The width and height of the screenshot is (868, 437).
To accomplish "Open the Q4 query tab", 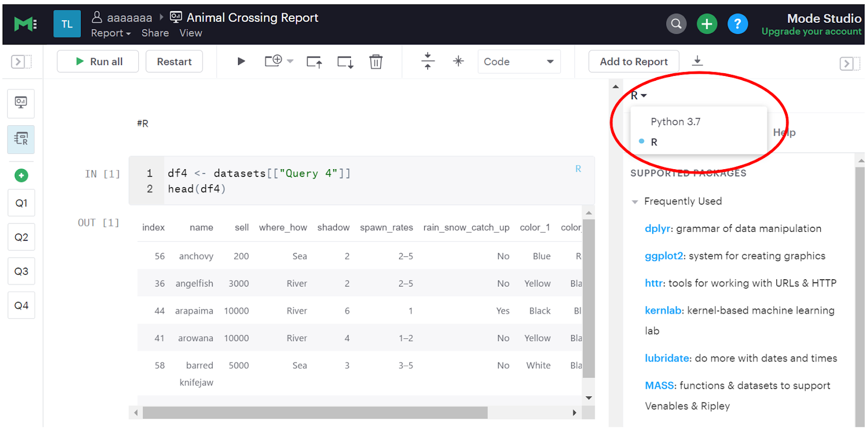I will [21, 305].
